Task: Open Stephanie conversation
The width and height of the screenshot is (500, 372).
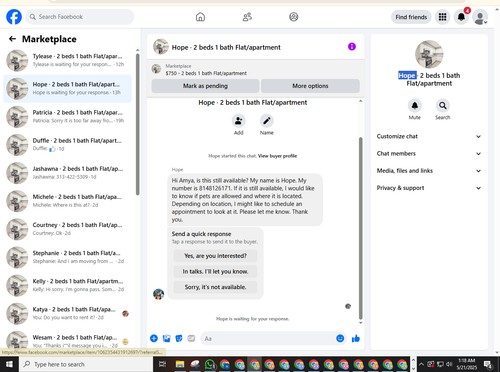Action: point(67,257)
